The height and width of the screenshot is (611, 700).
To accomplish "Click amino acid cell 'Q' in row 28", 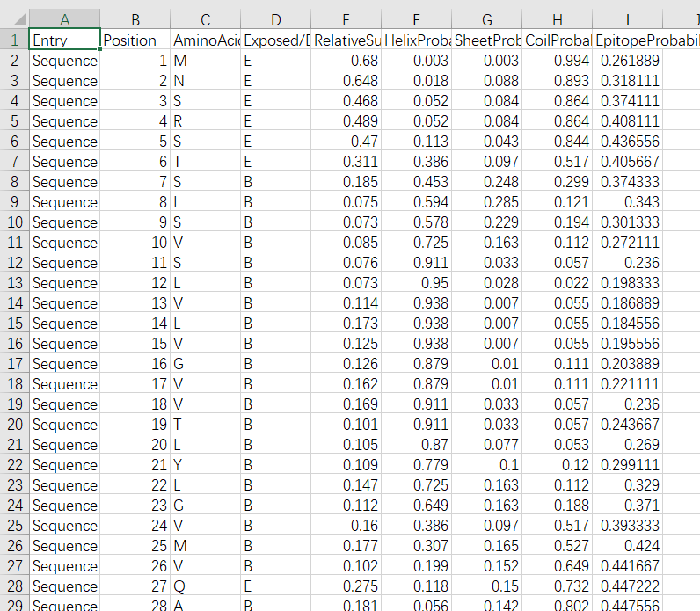I will click(x=206, y=586).
